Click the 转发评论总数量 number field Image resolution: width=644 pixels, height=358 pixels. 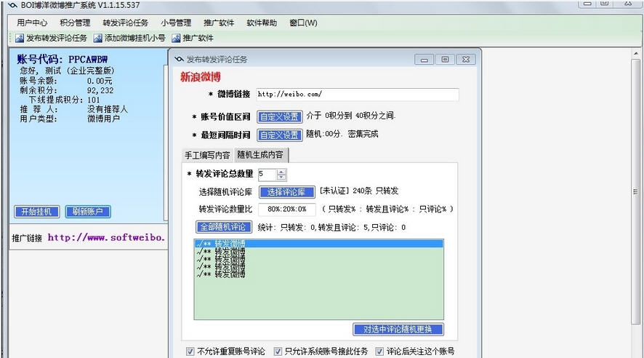coord(267,175)
